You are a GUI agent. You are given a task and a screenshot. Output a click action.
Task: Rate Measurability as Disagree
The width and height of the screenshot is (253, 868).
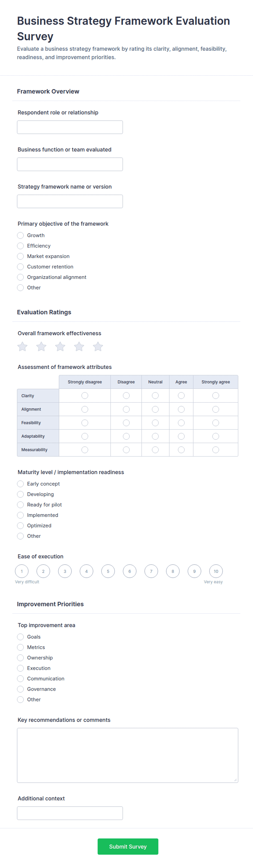click(x=126, y=450)
